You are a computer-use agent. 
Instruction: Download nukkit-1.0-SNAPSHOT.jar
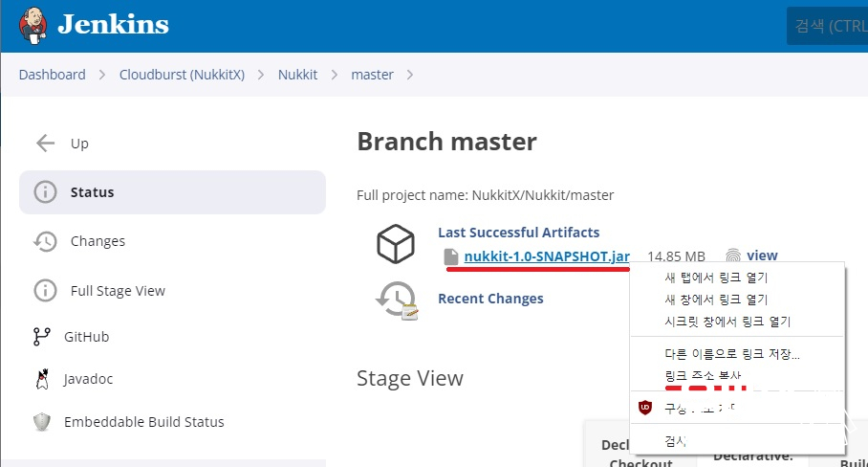pos(547,256)
